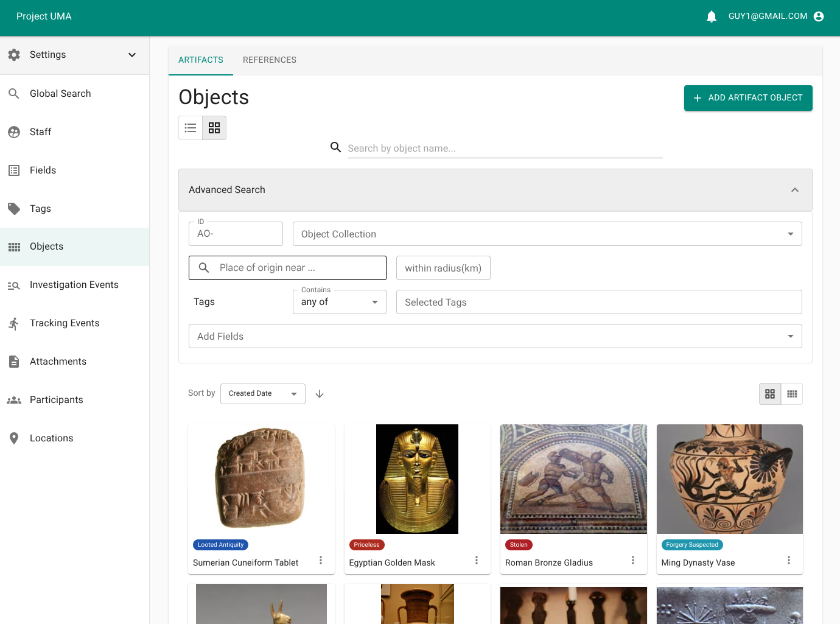The width and height of the screenshot is (840, 624).
Task: Click the Stolen tag
Action: point(519,545)
